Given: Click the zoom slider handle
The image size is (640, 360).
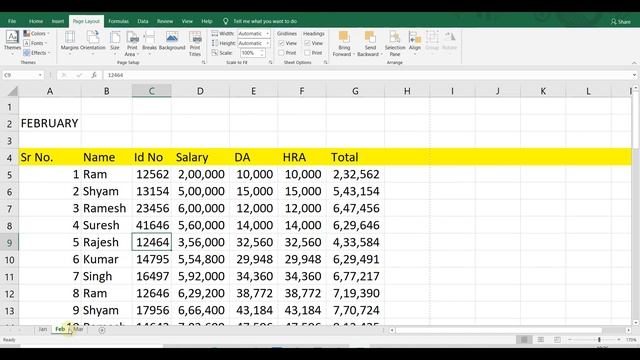Looking at the screenshot, I should [599, 340].
